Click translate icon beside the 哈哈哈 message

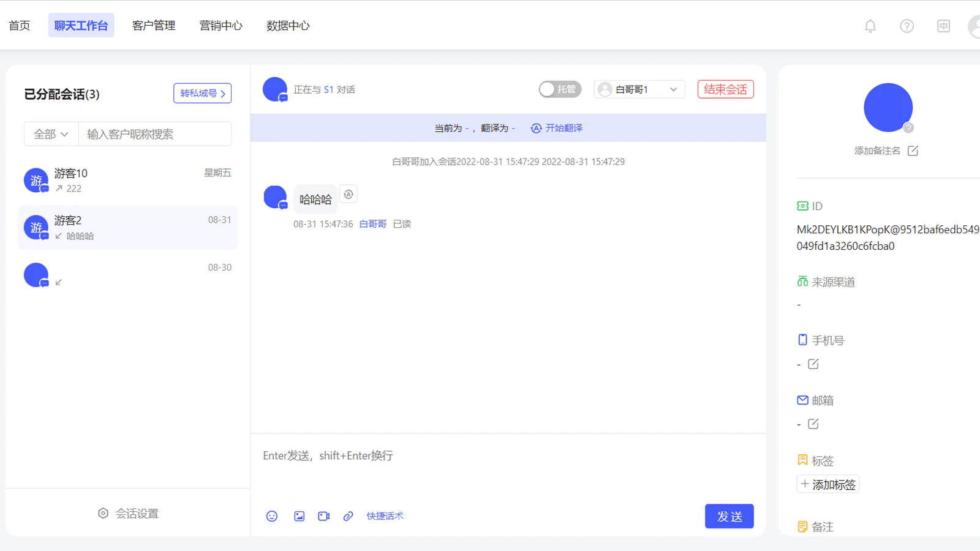pyautogui.click(x=349, y=195)
